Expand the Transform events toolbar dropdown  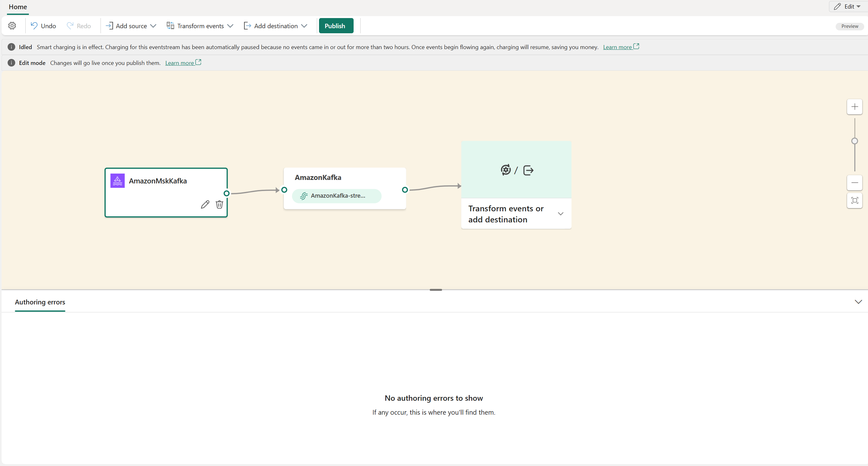pos(230,26)
